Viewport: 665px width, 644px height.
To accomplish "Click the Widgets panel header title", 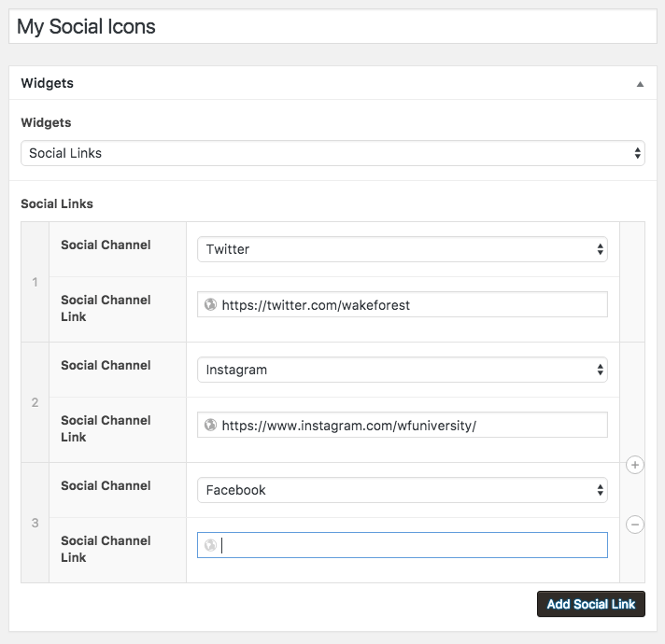I will point(48,83).
